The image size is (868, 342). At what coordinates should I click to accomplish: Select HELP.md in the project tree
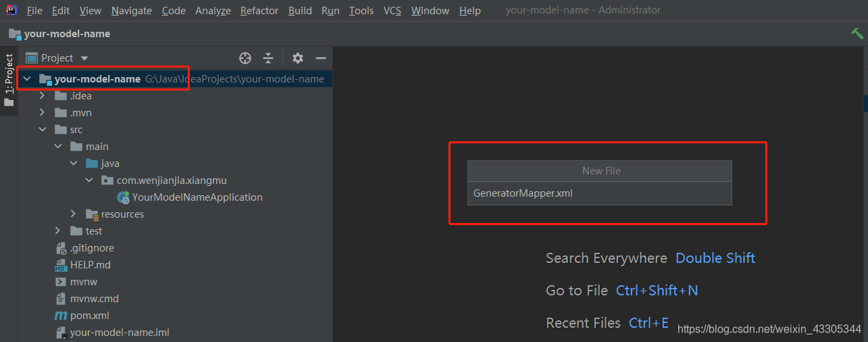tap(91, 265)
